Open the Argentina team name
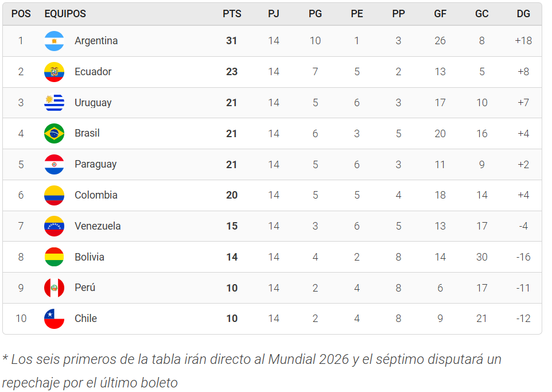Screen dimensions: 552x392 point(96,41)
